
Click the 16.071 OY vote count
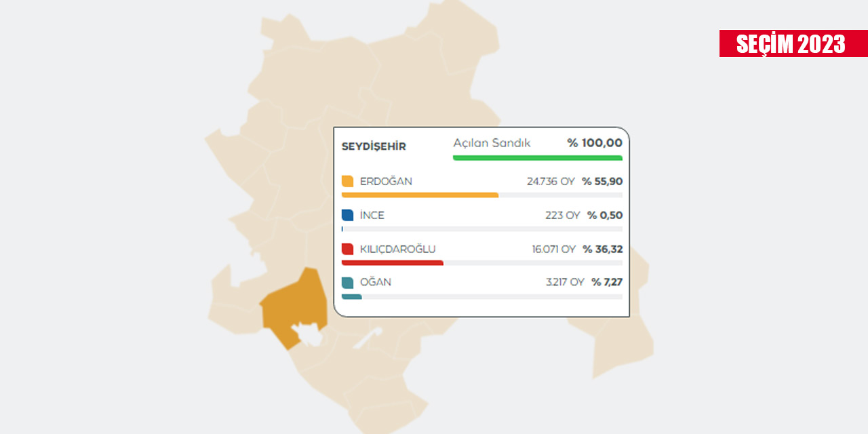(553, 249)
